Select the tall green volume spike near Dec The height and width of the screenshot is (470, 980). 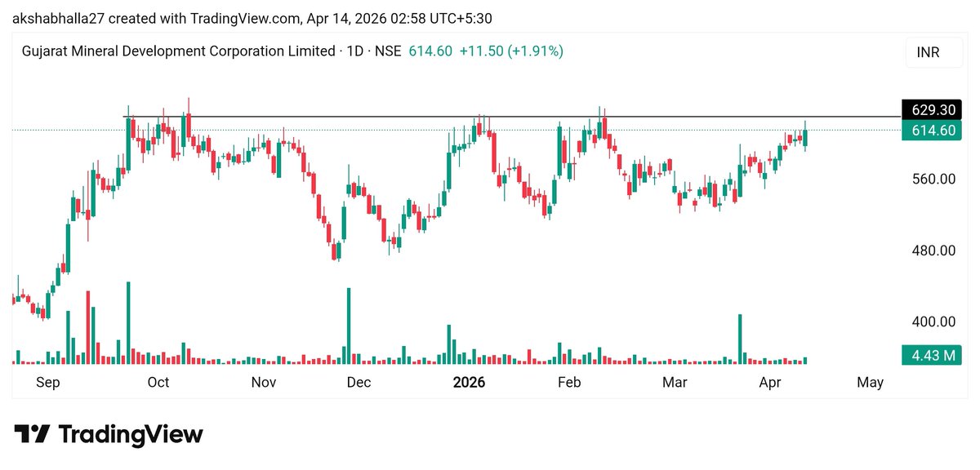point(350,326)
